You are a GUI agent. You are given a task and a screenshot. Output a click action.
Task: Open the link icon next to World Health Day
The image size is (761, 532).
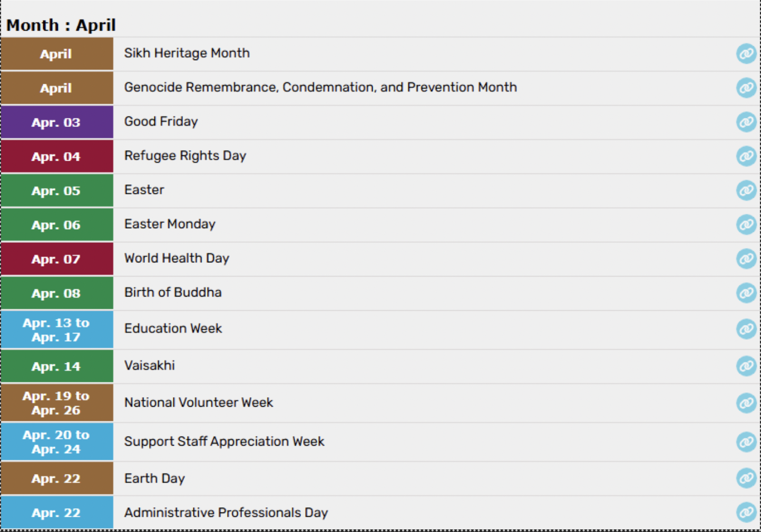coord(746,259)
